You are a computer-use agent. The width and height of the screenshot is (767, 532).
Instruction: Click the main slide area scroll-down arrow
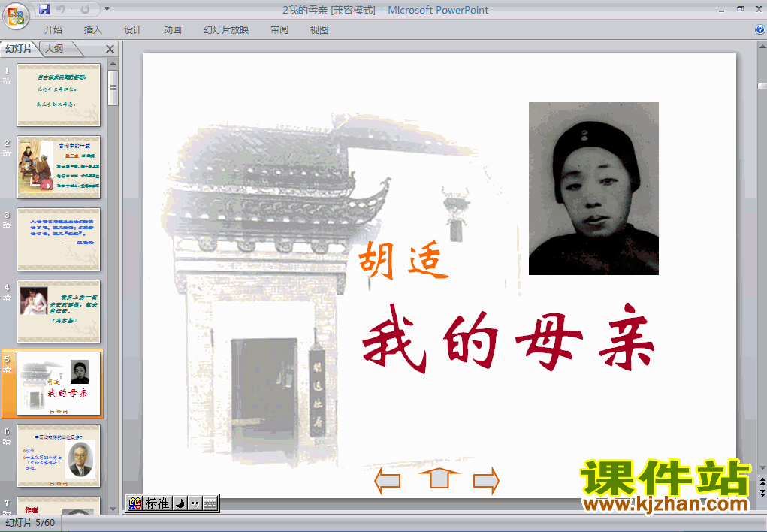click(x=762, y=468)
